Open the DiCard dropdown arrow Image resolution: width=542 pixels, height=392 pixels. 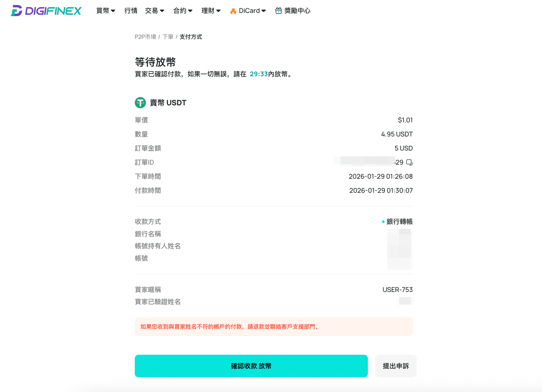click(x=264, y=11)
